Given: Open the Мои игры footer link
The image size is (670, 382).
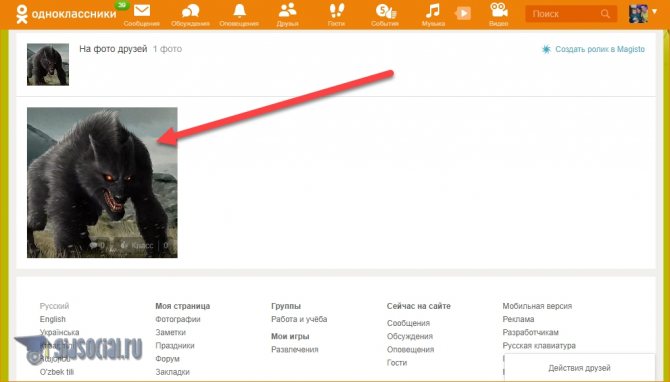Looking at the screenshot, I should (290, 336).
